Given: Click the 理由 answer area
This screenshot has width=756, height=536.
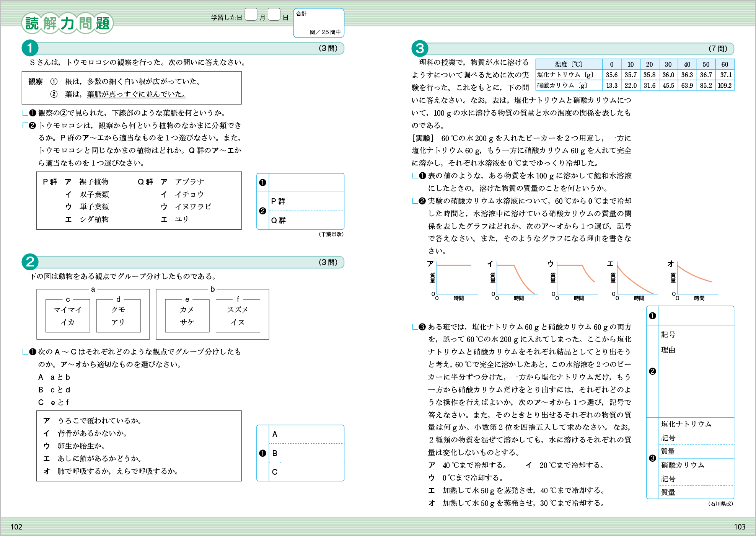Looking at the screenshot, I should point(696,381).
